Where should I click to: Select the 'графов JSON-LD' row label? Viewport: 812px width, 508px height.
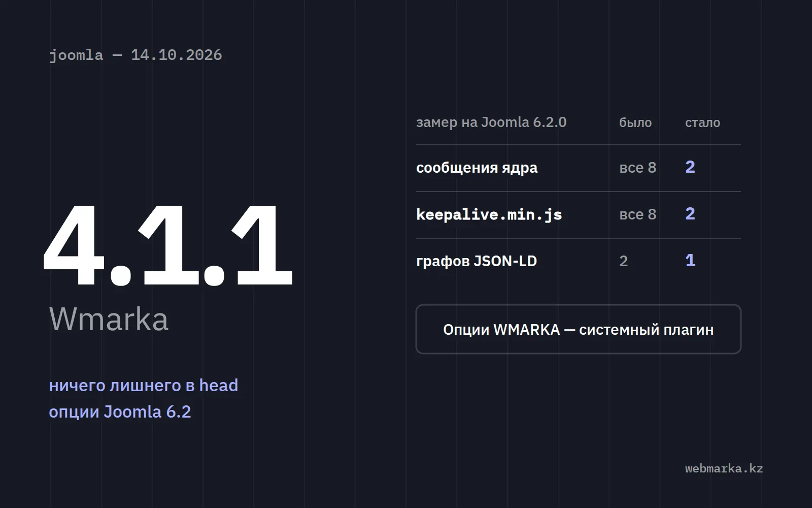pos(477,261)
